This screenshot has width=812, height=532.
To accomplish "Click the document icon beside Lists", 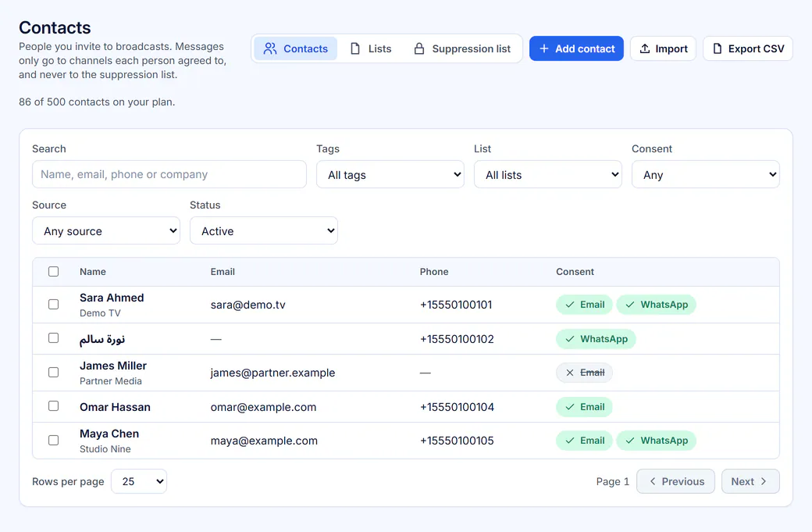I will coord(355,48).
